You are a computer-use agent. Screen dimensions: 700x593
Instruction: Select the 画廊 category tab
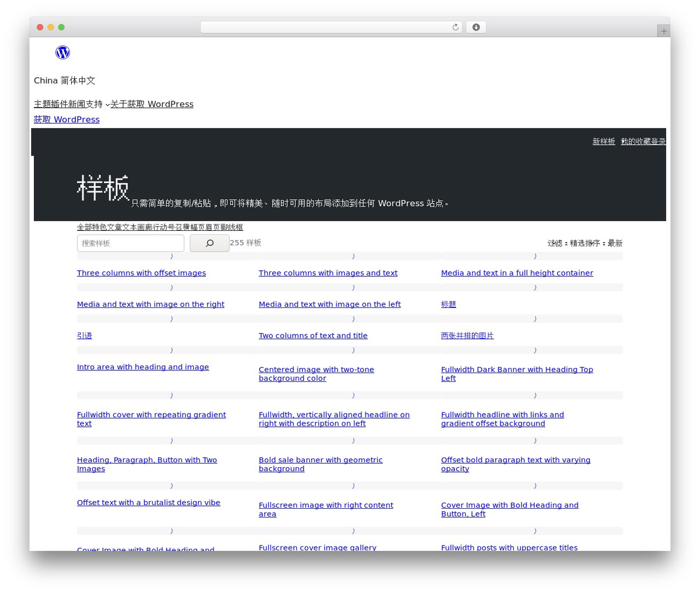pos(144,228)
